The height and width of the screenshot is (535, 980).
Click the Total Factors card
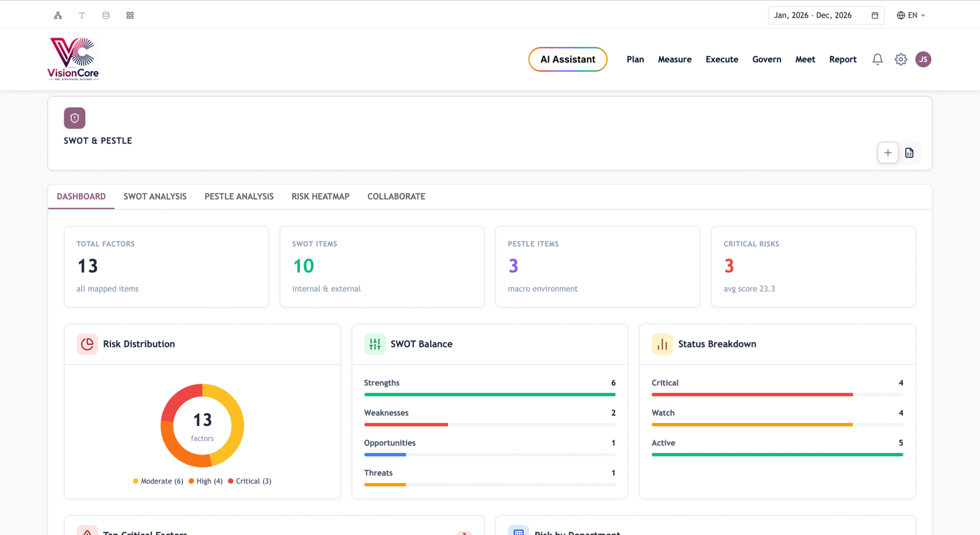(167, 267)
